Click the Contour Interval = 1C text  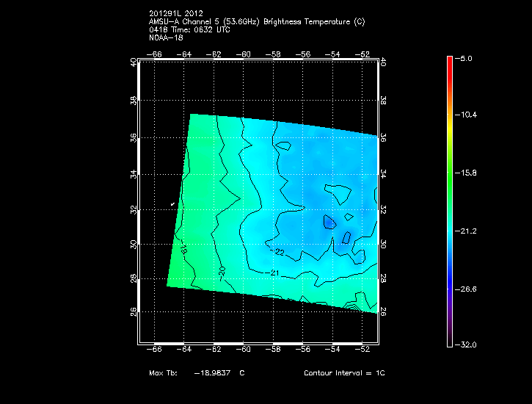344,373
